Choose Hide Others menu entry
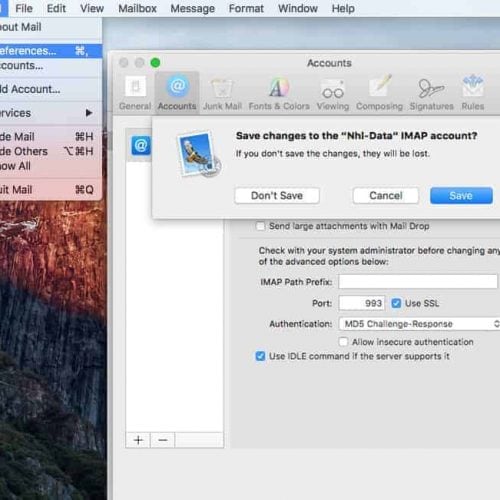Image resolution: width=500 pixels, height=500 pixels. (x=51, y=151)
